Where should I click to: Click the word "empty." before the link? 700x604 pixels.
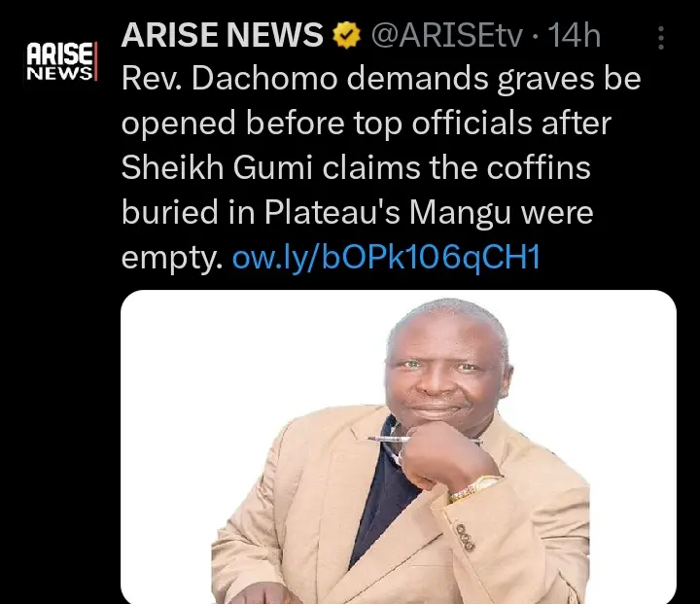coord(172,259)
